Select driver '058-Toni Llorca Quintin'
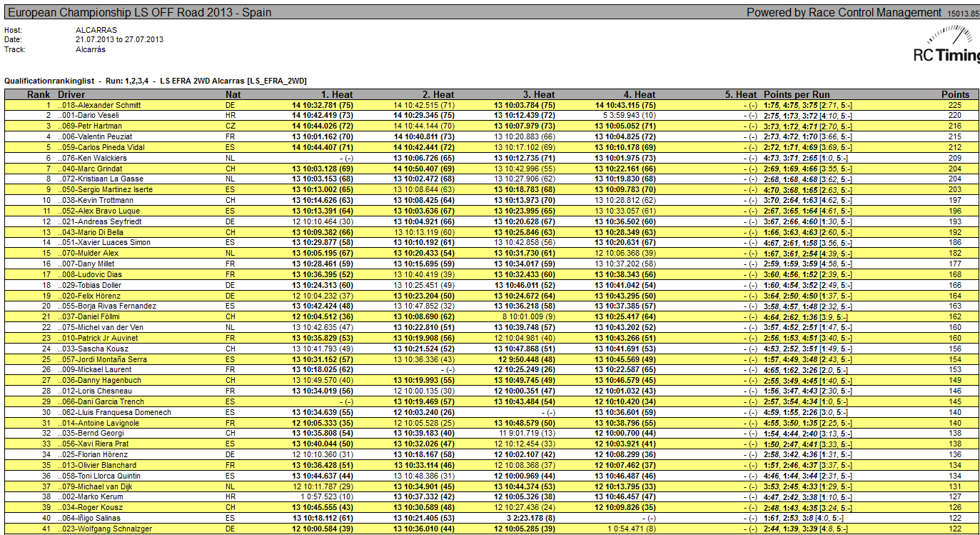This screenshot has height=535, width=980. click(99, 475)
